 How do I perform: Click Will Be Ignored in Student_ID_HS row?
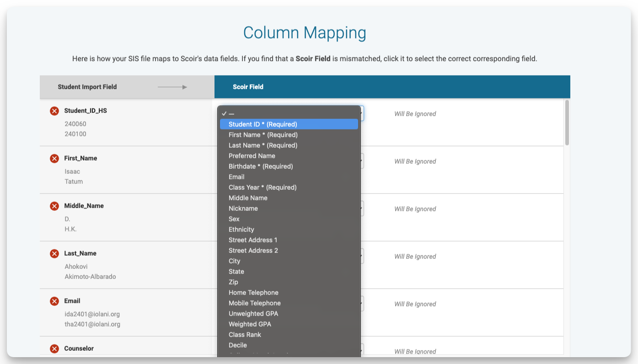(415, 114)
